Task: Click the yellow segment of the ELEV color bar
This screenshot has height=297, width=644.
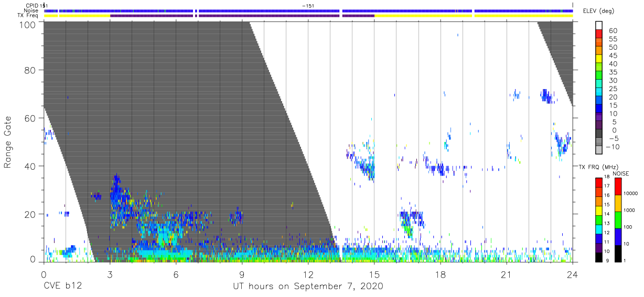Action: click(x=598, y=60)
